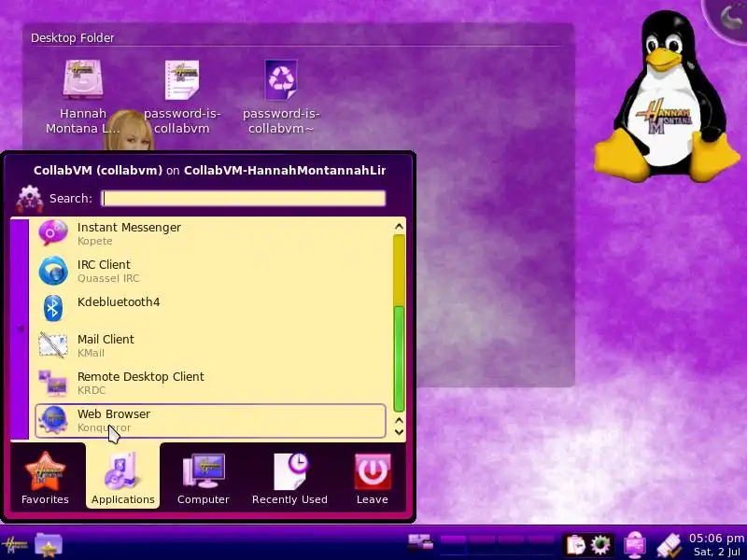Open the starred folder on the panel
Viewport: 747px width, 560px height.
coord(49,545)
